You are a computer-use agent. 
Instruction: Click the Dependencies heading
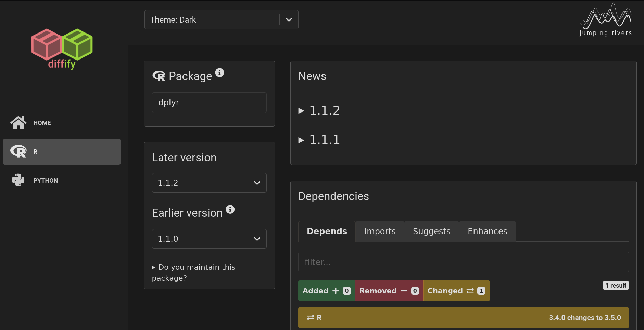pos(333,196)
